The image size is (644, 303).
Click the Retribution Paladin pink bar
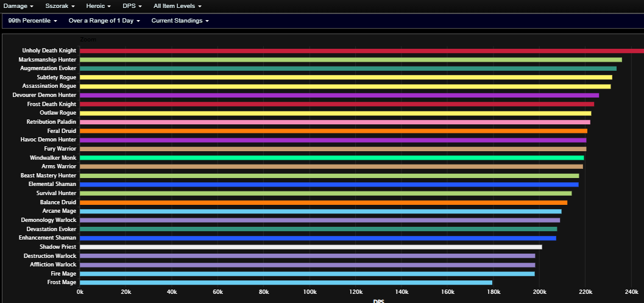click(x=334, y=122)
